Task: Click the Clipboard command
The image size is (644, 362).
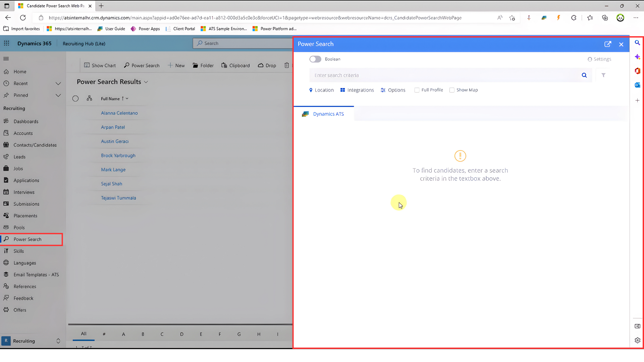Action: pos(235,65)
